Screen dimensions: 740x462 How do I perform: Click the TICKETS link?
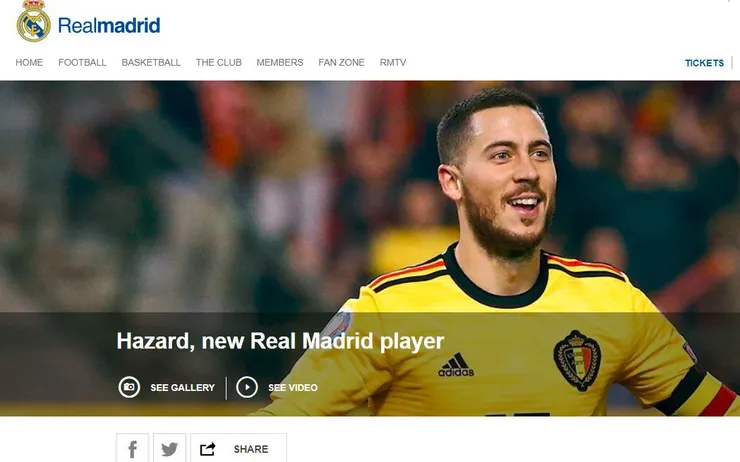pyautogui.click(x=704, y=63)
